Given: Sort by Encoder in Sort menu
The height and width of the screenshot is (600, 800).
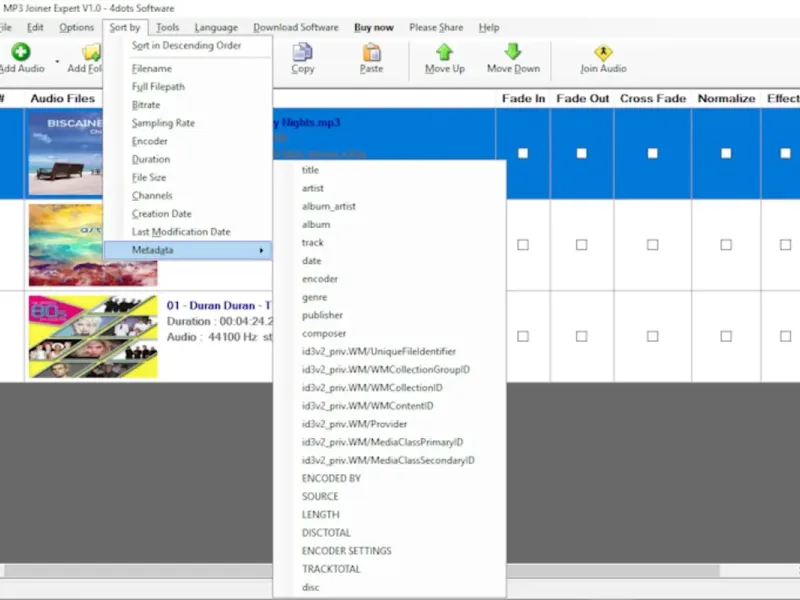Looking at the screenshot, I should coord(186,141).
